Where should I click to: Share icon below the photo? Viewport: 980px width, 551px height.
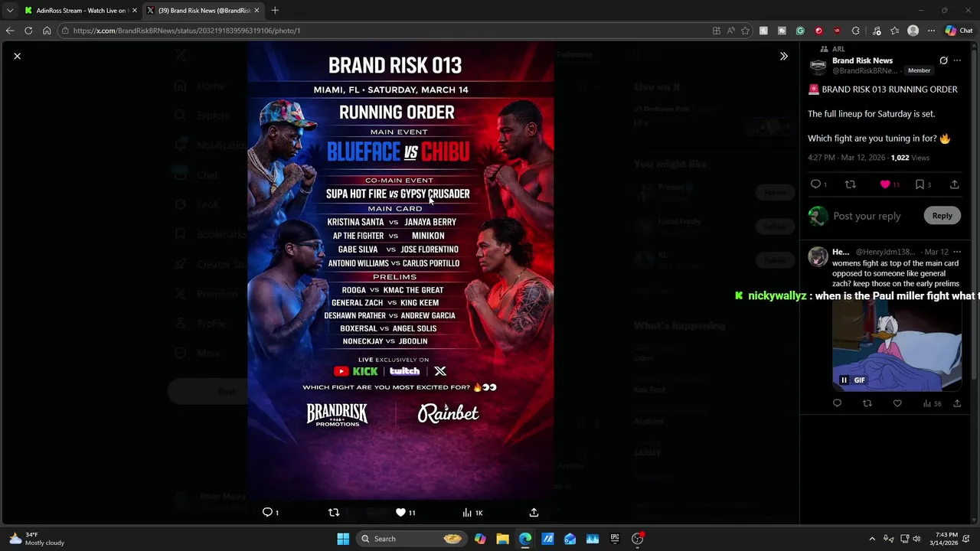(534, 512)
